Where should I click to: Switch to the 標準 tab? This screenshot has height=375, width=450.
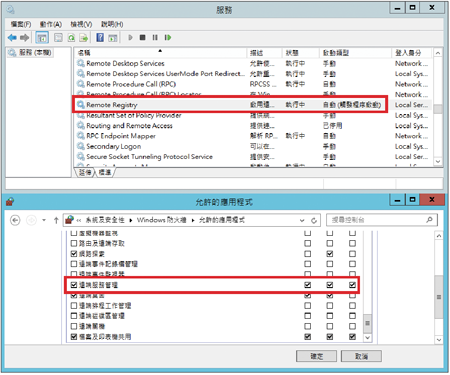tap(105, 172)
